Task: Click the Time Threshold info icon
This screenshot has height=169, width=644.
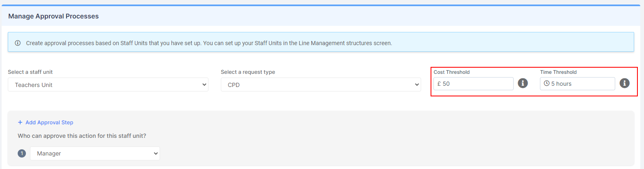Action: [x=625, y=83]
